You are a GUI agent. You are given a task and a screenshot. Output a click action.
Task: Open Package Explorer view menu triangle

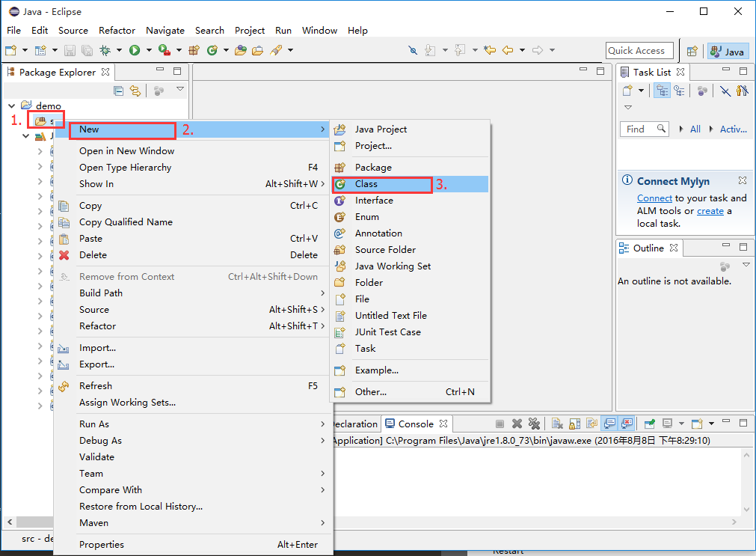[179, 89]
